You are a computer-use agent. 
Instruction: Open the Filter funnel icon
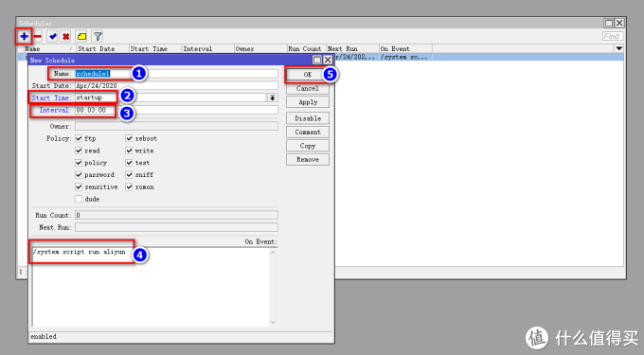pos(98,37)
